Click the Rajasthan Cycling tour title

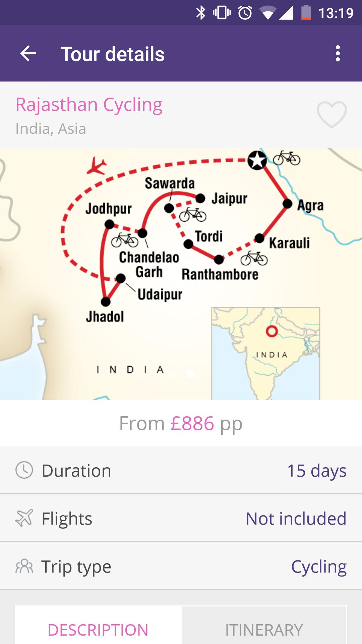coord(89,105)
